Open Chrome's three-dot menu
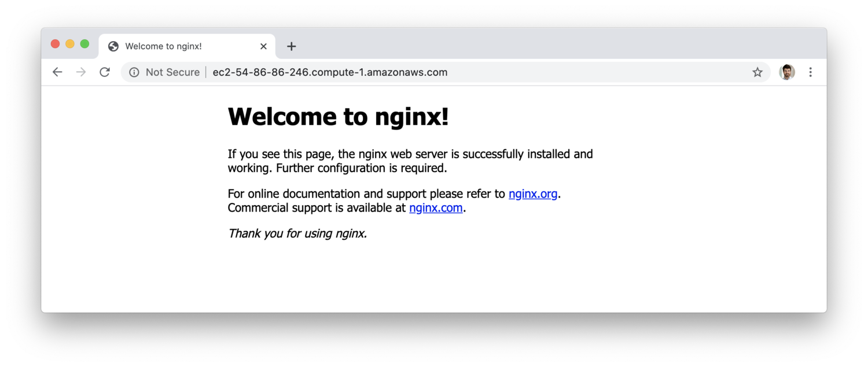Viewport: 868px width, 367px height. tap(811, 72)
